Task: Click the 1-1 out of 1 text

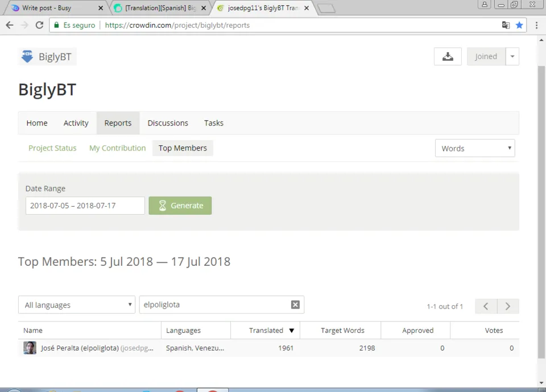Action: (445, 306)
